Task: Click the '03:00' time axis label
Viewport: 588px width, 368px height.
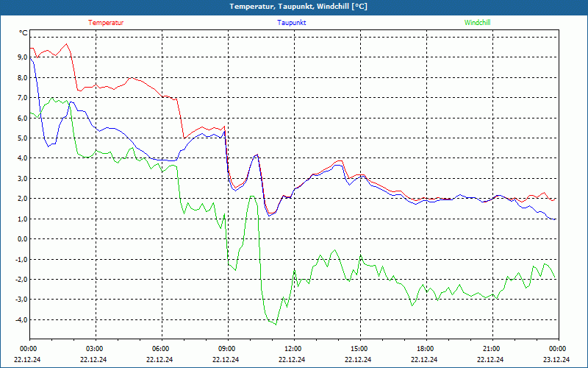Action: (94, 349)
